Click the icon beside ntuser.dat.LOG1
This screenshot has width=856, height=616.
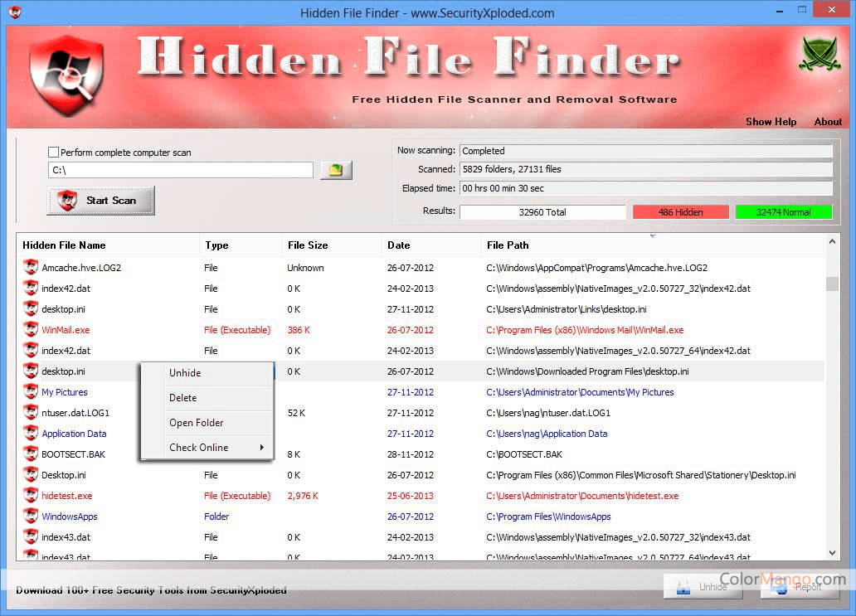tap(31, 413)
